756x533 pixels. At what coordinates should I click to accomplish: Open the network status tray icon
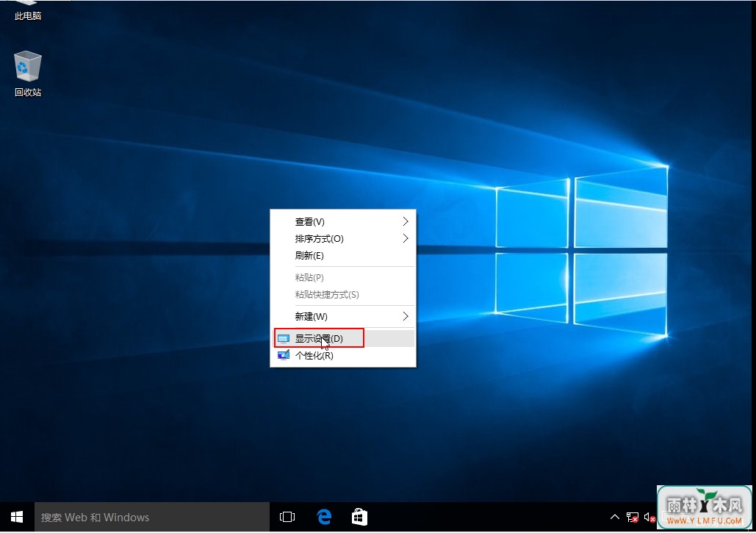tap(632, 518)
